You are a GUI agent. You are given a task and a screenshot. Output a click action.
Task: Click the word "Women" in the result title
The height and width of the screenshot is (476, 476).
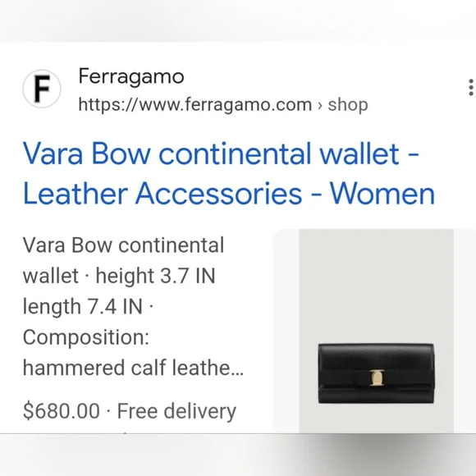tap(382, 194)
